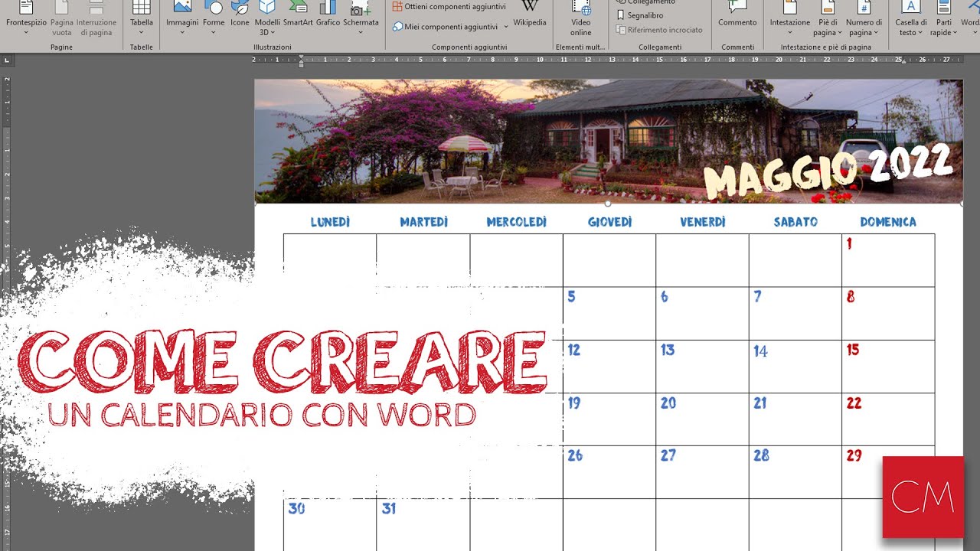Click the calendar cell with day 22

888,419
